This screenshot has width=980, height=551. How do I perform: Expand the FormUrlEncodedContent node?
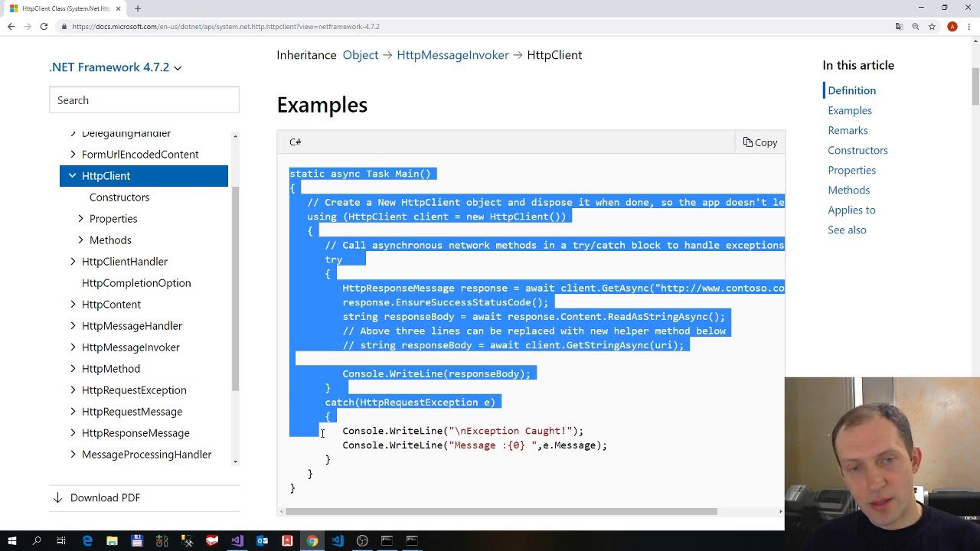(x=73, y=155)
